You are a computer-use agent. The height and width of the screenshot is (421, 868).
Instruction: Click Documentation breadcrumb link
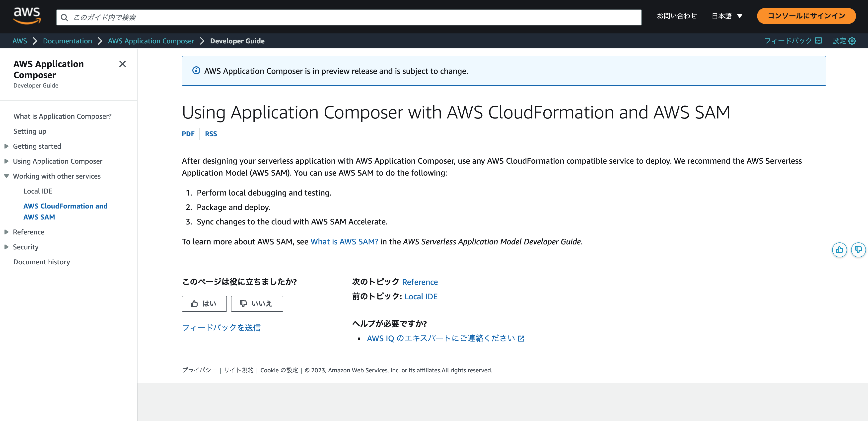click(67, 41)
